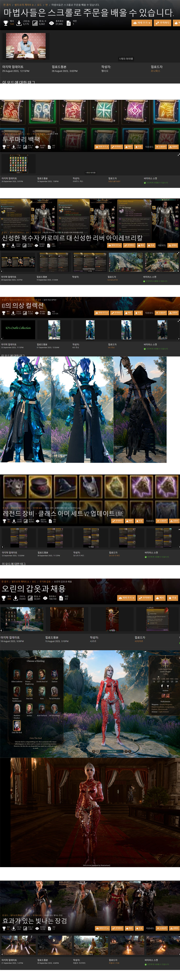The width and height of the screenshot is (180, 980).
Task: Click the unique downloads icon on 마법사들은 스크롤로 mod
Action: coord(19,23)
